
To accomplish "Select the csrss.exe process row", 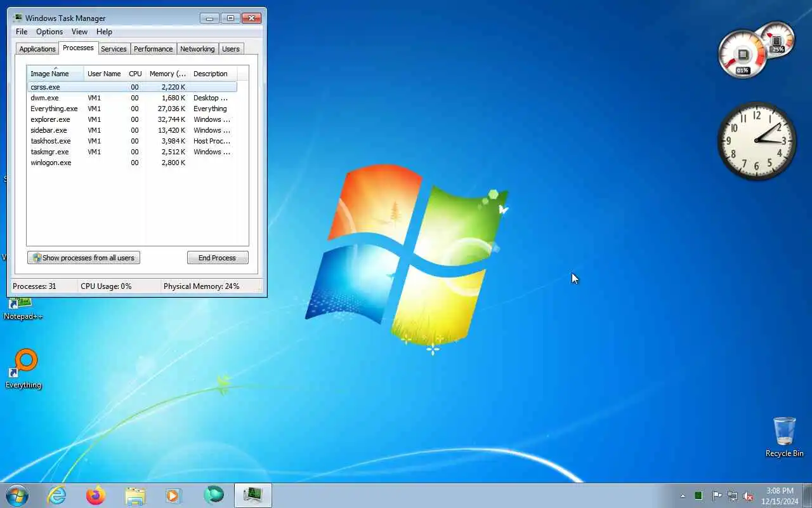I will (132, 87).
